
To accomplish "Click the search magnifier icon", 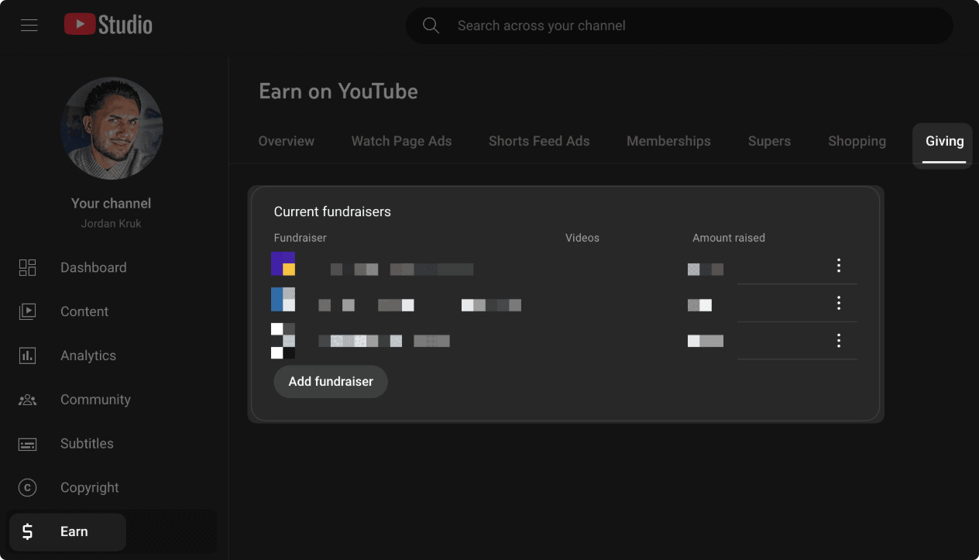I will pyautogui.click(x=431, y=26).
